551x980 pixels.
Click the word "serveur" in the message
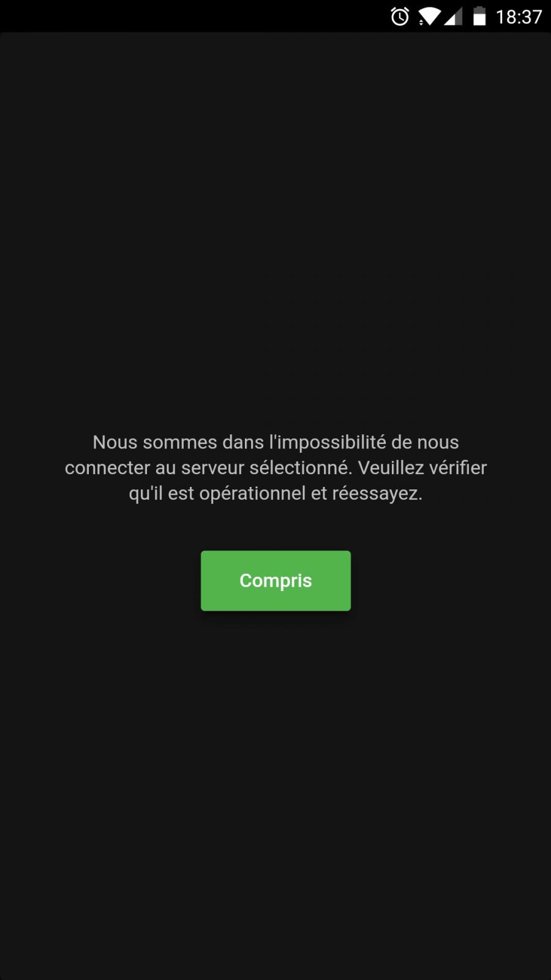click(213, 468)
